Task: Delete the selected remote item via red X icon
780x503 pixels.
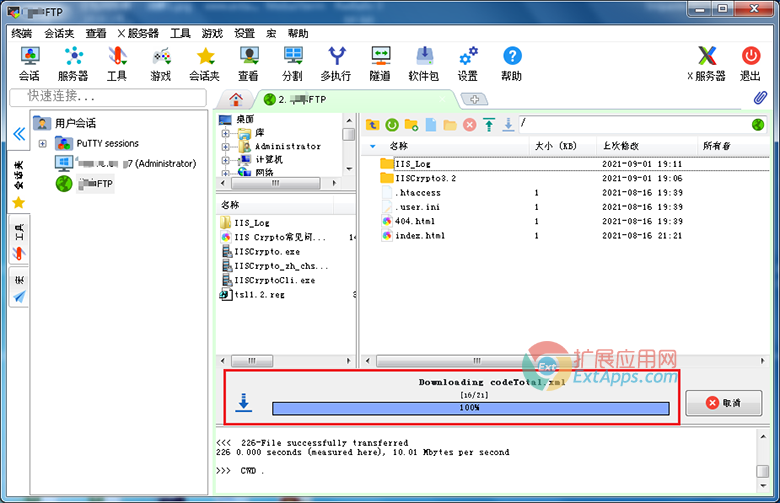Action: pyautogui.click(x=470, y=125)
